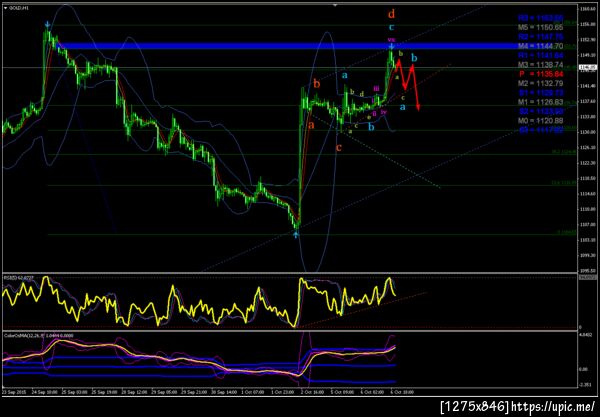Viewport: 600px width, 417px height.
Task: Select the red projected zigzag arrow
Action: pos(408,83)
